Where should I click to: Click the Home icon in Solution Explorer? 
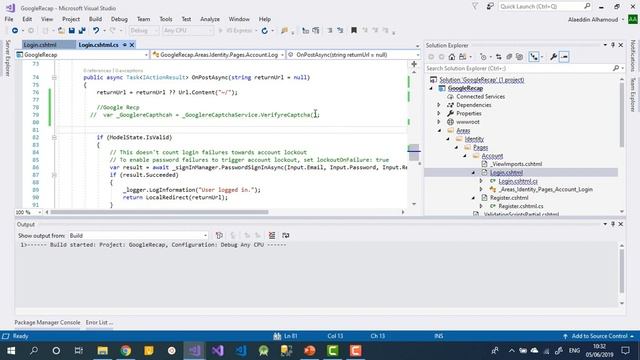451,57
